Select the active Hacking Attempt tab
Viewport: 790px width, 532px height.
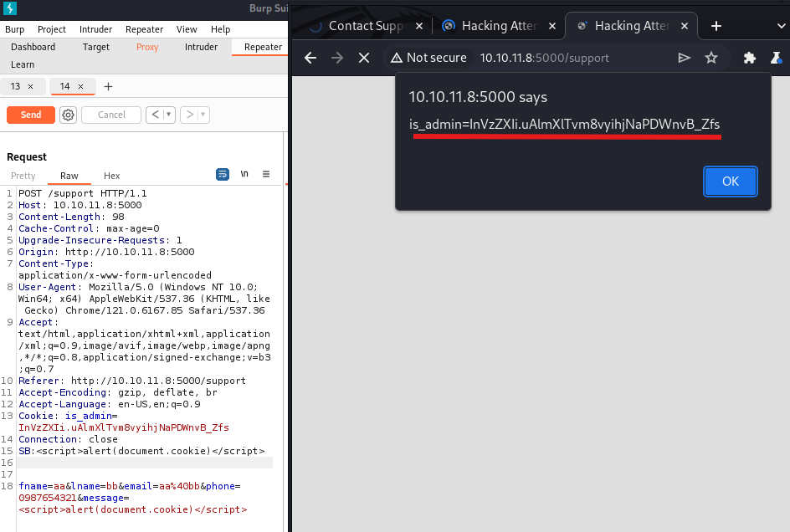pos(631,26)
